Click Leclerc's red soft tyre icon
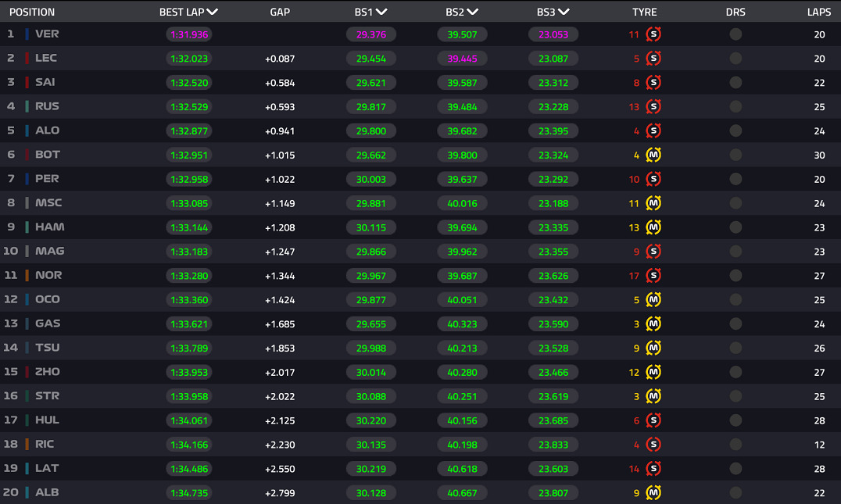This screenshot has height=504, width=841. (653, 59)
